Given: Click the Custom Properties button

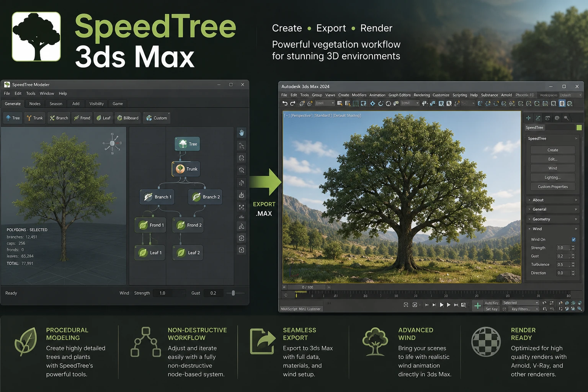Looking at the screenshot, I should point(553,187).
